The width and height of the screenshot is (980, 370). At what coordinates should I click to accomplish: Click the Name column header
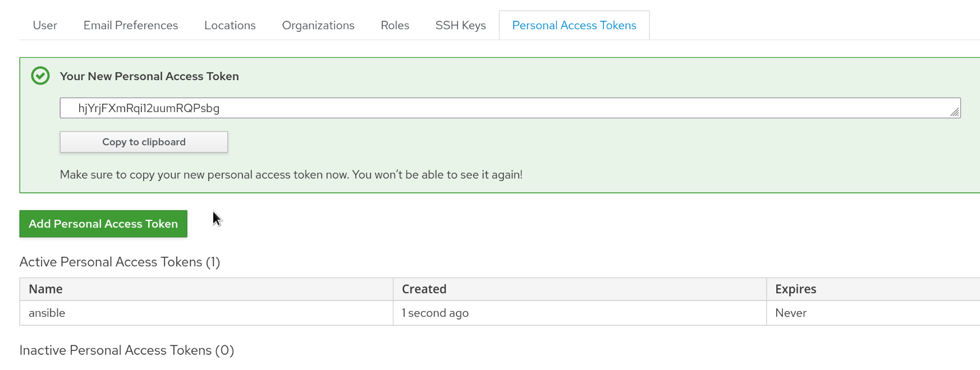coord(207,289)
